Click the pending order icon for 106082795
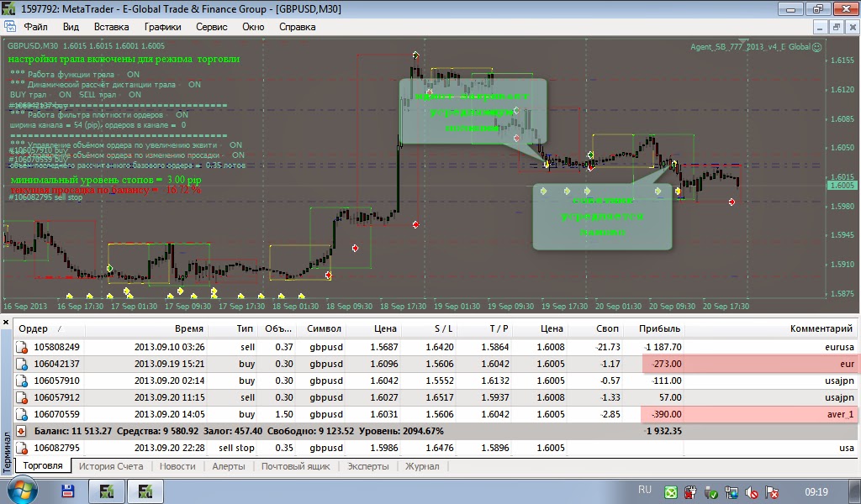The height and width of the screenshot is (504, 861). pos(22,448)
